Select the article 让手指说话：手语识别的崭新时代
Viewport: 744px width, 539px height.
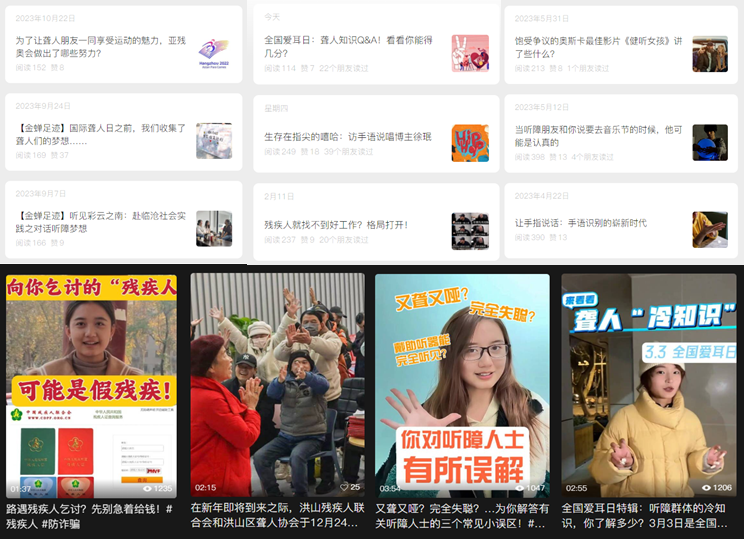click(580, 223)
